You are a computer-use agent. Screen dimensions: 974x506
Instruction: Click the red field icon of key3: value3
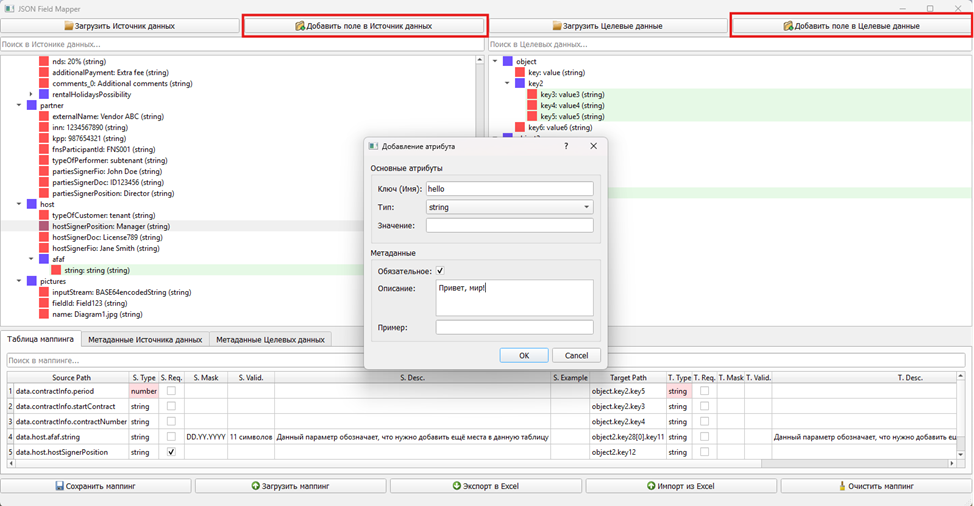(532, 94)
